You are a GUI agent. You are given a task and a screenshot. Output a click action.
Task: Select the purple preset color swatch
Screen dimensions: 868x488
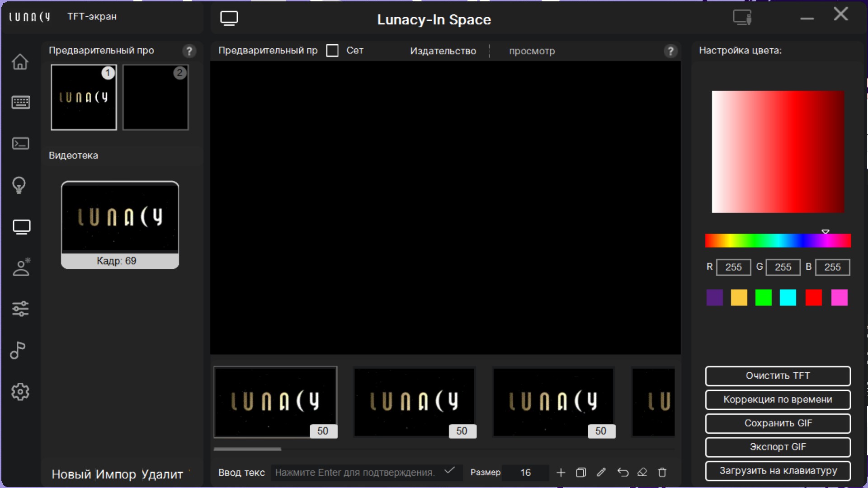714,298
